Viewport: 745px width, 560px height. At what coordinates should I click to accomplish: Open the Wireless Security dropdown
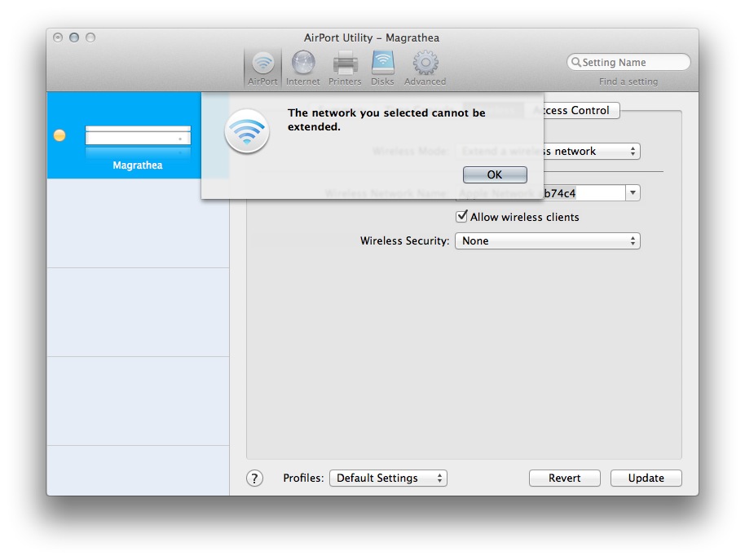click(x=547, y=240)
